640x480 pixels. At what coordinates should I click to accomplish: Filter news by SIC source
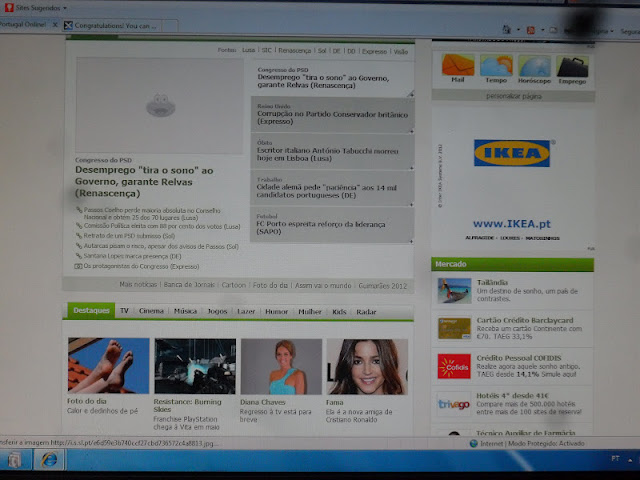coord(267,50)
